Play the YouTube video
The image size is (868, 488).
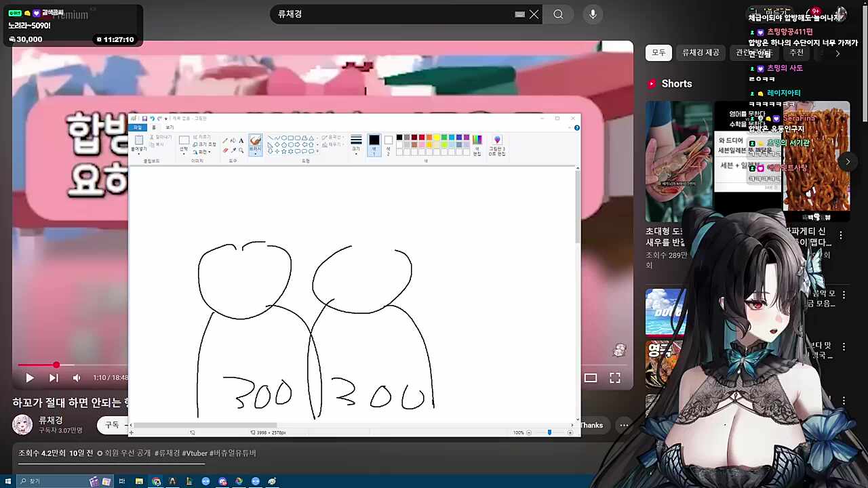coord(29,378)
